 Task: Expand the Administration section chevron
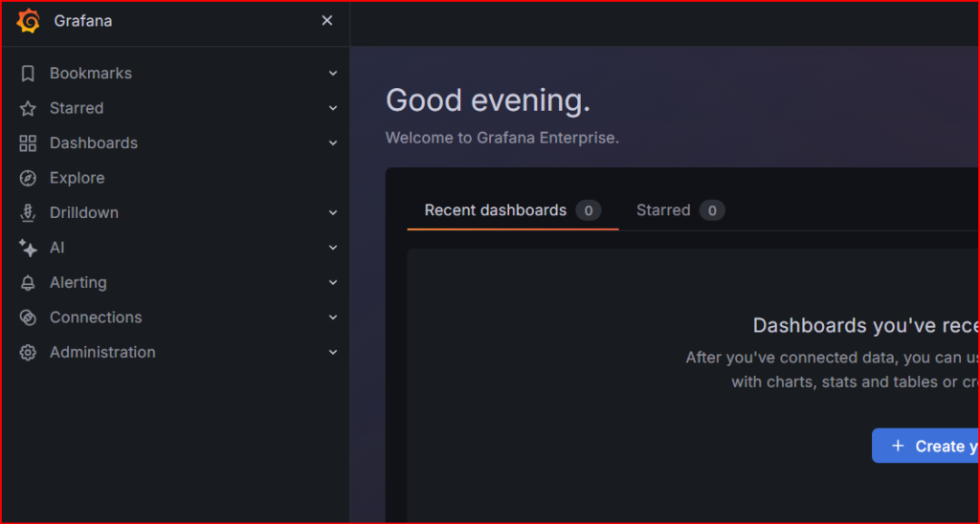tap(333, 352)
